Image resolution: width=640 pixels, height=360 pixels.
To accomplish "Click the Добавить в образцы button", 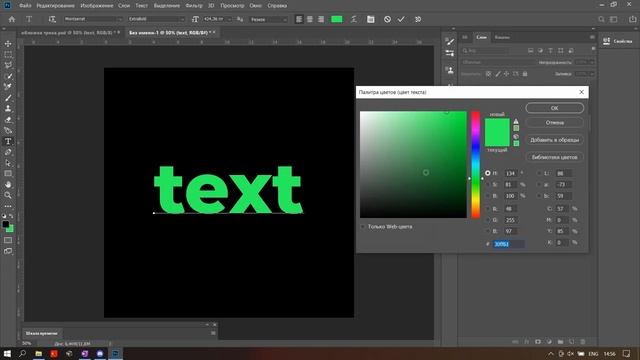I will click(x=554, y=140).
